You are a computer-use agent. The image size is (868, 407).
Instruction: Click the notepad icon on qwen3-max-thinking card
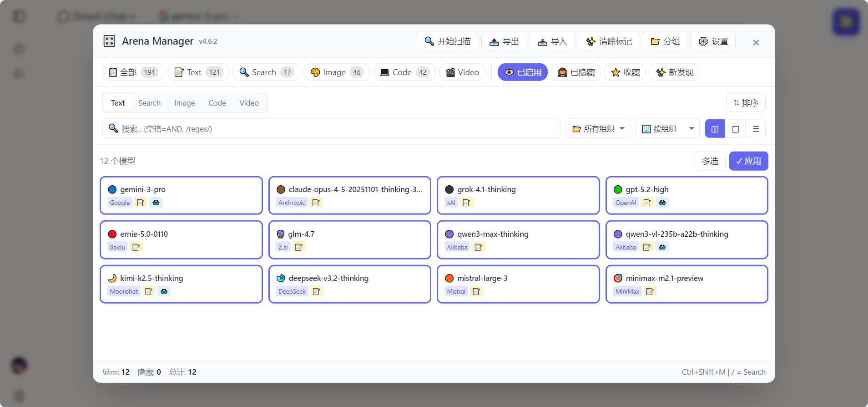coord(479,247)
